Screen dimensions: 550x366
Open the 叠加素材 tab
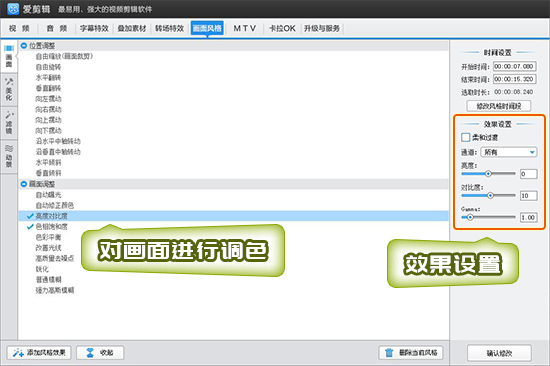pos(132,28)
